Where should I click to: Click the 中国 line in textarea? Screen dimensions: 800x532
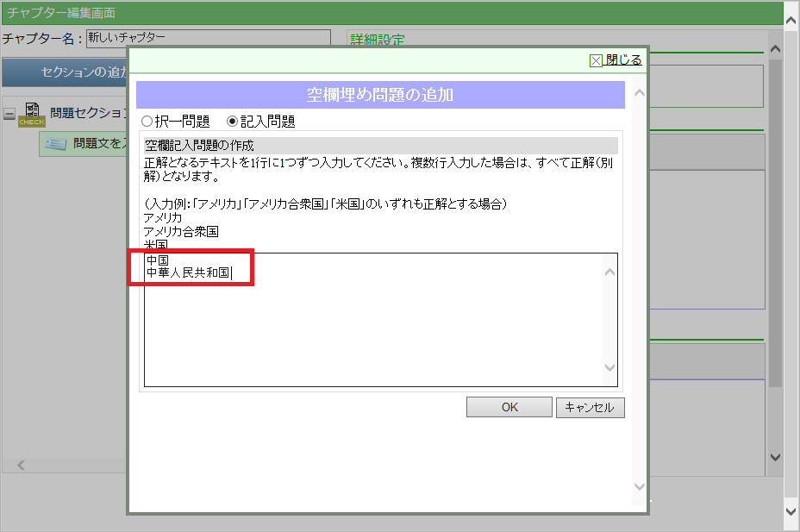pyautogui.click(x=158, y=260)
